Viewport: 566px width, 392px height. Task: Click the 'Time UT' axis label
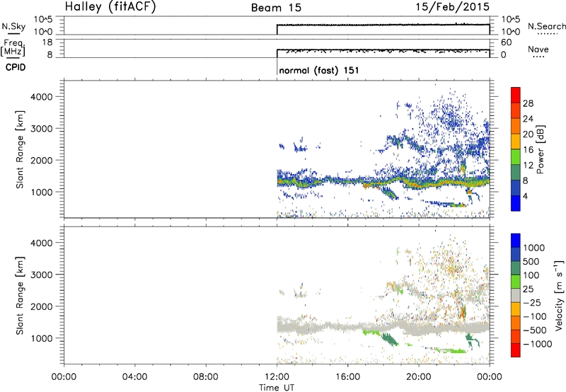click(x=277, y=388)
